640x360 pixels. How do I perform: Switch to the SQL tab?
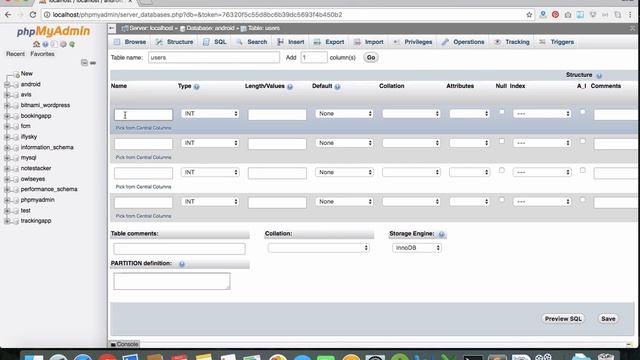click(x=215, y=42)
